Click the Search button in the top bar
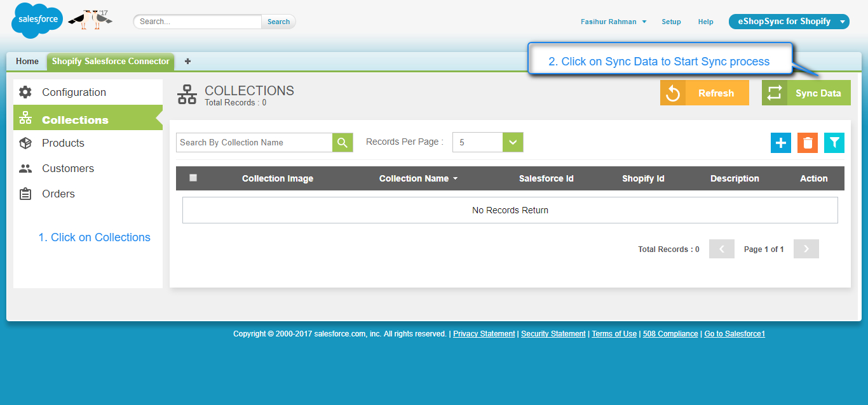868x405 pixels. (x=278, y=22)
